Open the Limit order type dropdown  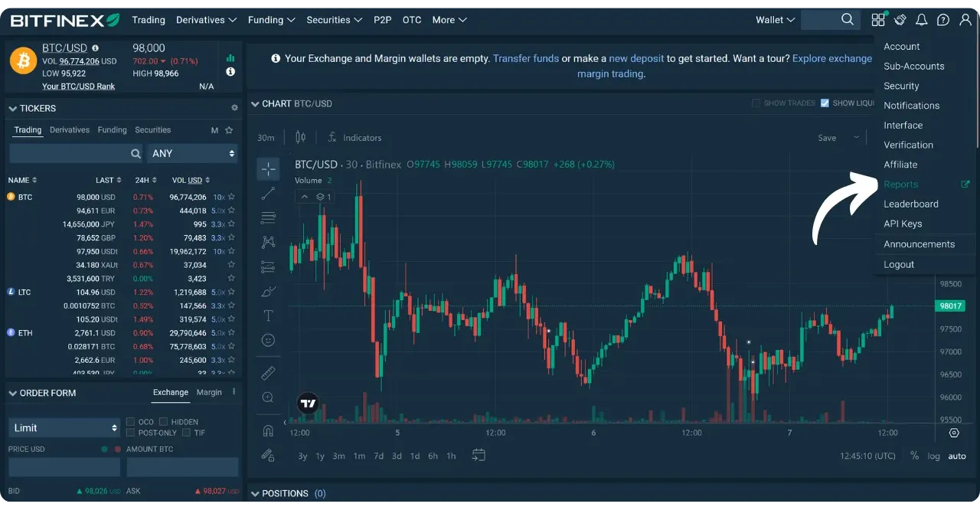click(x=64, y=427)
